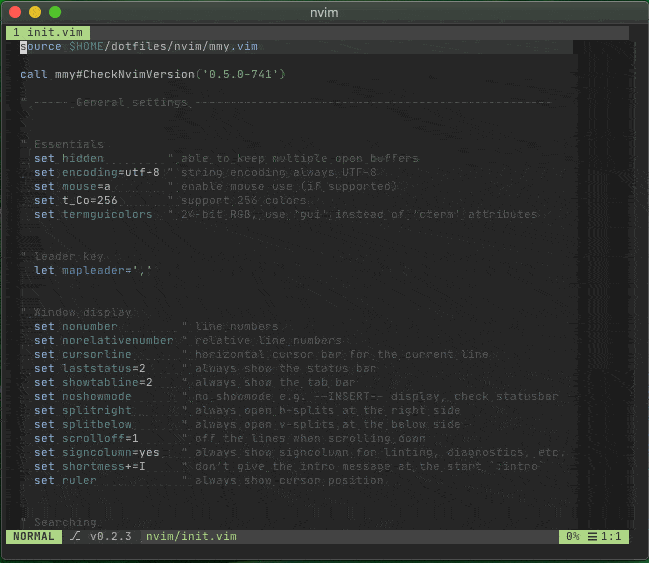This screenshot has width=649, height=563.
Task: Click 'set t_Co=256' line
Action: [170, 201]
